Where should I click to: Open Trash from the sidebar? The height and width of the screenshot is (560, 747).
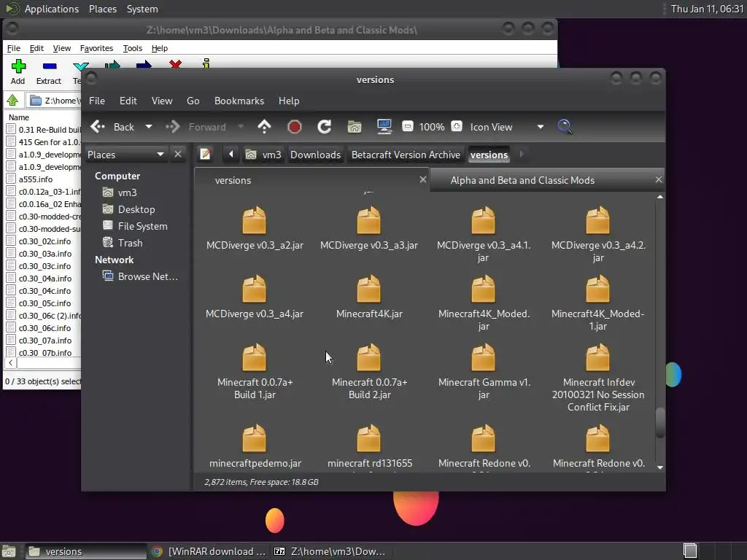[x=130, y=243]
